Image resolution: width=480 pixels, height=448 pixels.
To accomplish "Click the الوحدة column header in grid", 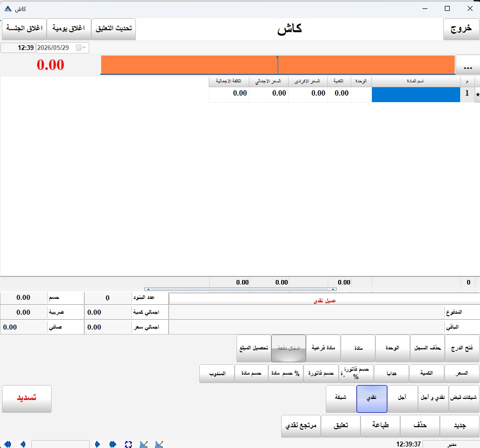I will coord(361,81).
